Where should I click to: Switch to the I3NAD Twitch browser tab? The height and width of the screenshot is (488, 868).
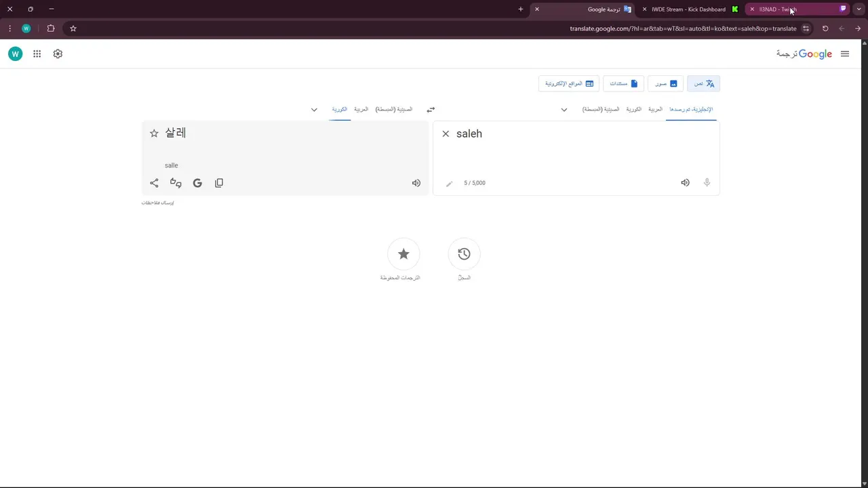(797, 9)
